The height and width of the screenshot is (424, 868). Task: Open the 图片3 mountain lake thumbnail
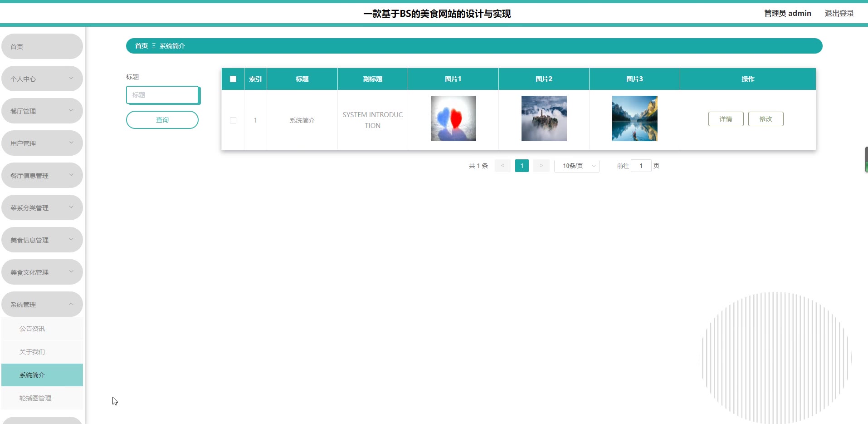tap(635, 118)
